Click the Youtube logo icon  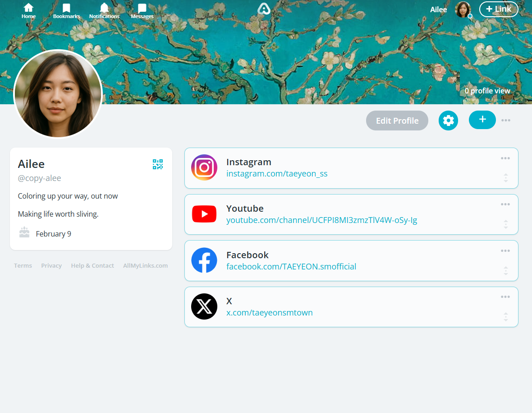(x=204, y=214)
